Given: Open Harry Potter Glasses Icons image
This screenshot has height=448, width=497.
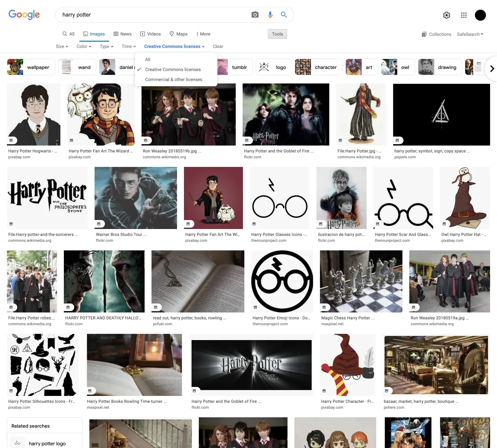Looking at the screenshot, I should click(x=280, y=198).
